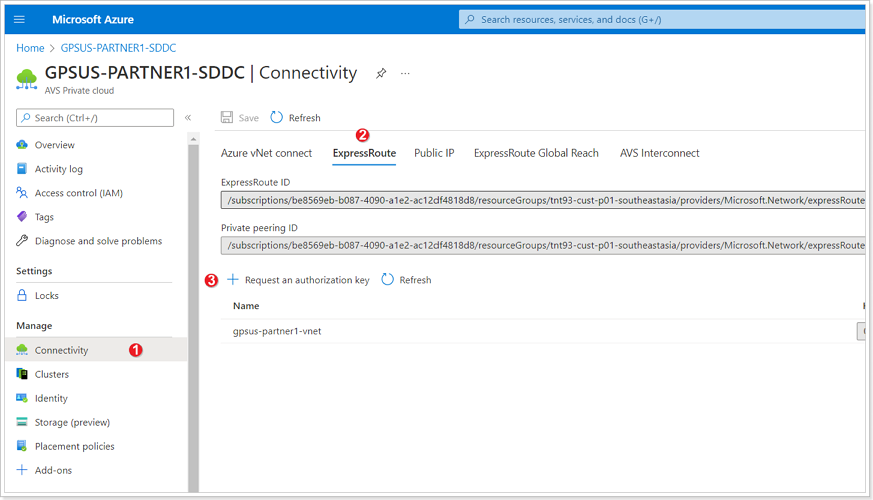Click the Save floppy disk icon
Viewport: 873px width, 500px height.
(x=227, y=117)
